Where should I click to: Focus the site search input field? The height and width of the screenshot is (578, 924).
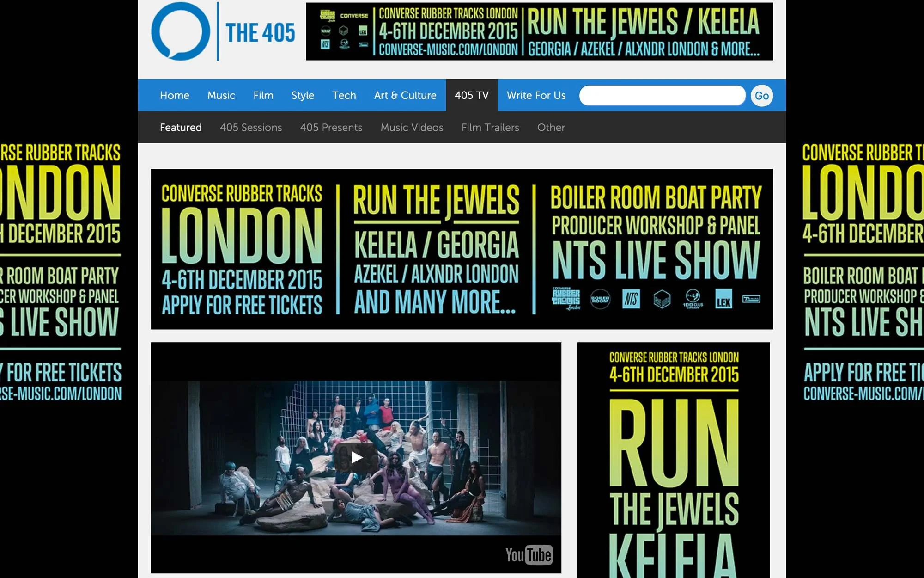click(x=662, y=96)
